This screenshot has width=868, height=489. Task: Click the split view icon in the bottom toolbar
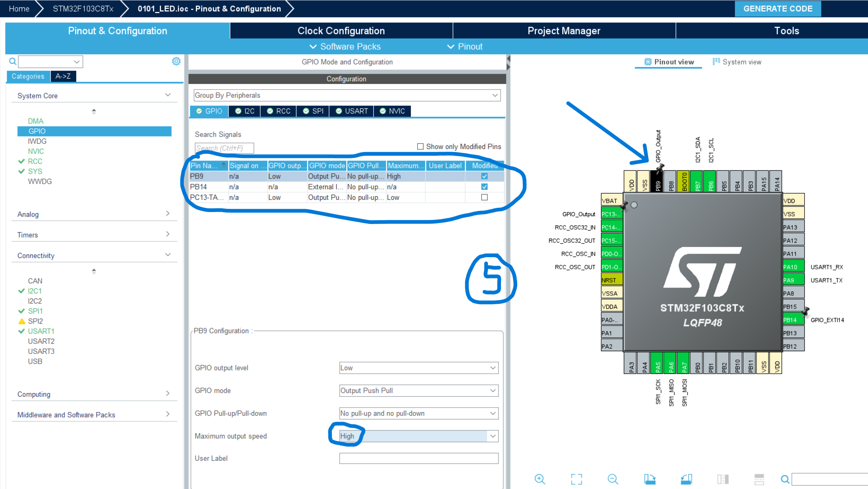[x=723, y=479]
